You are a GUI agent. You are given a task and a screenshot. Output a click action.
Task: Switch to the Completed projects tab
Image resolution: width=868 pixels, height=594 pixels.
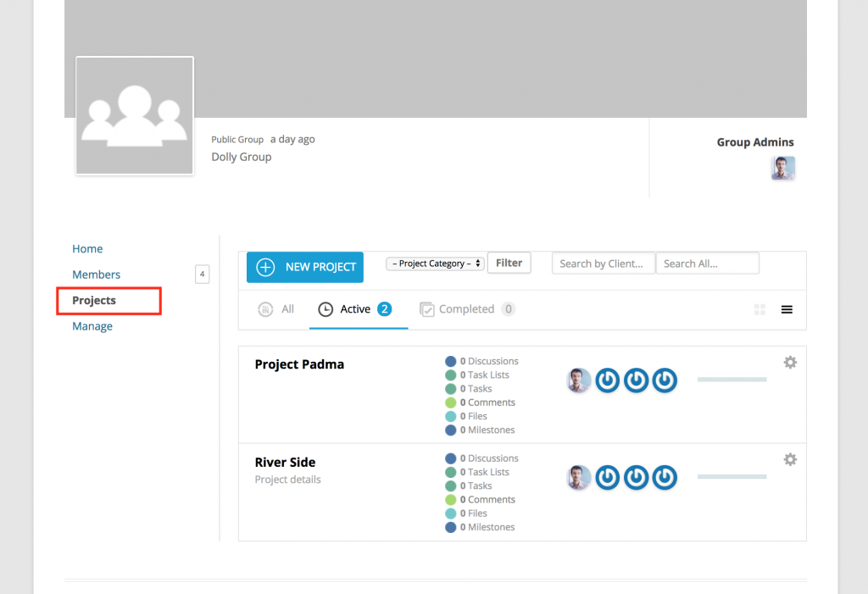pyautogui.click(x=465, y=309)
